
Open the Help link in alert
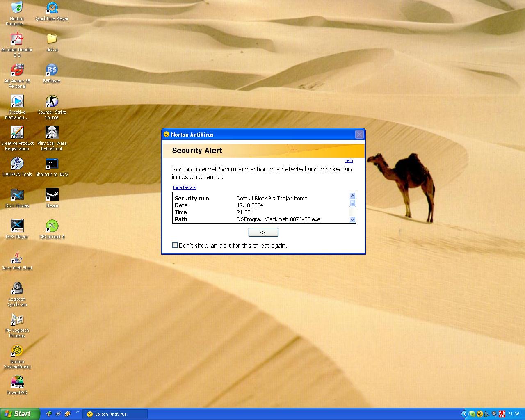[x=349, y=160]
